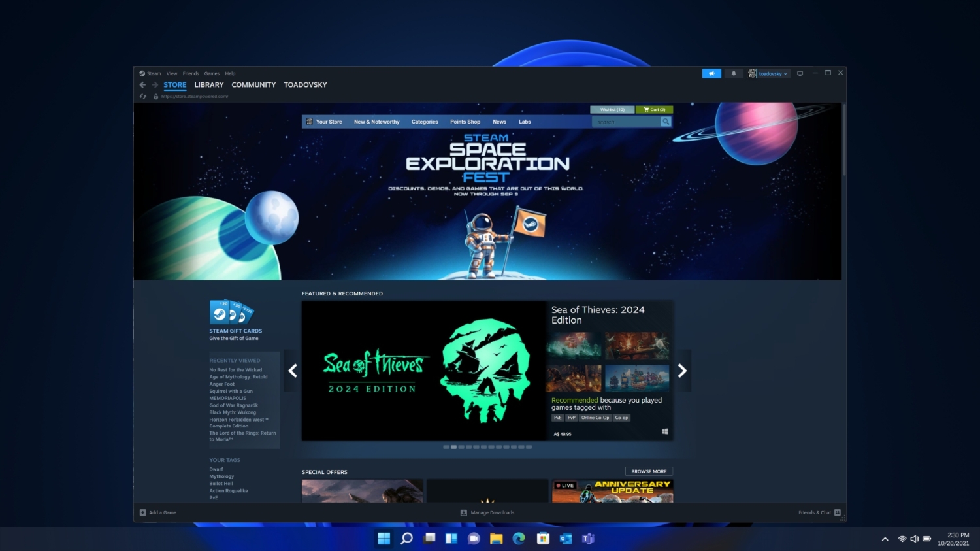The width and height of the screenshot is (980, 551).
Task: Switch to the LIBRARY tab
Action: coord(208,84)
